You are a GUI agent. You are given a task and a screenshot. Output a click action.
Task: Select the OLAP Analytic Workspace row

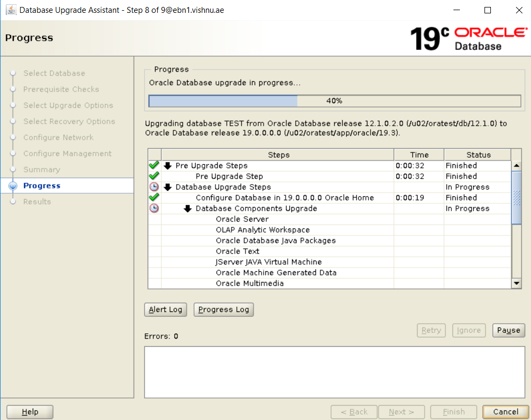(x=330, y=230)
